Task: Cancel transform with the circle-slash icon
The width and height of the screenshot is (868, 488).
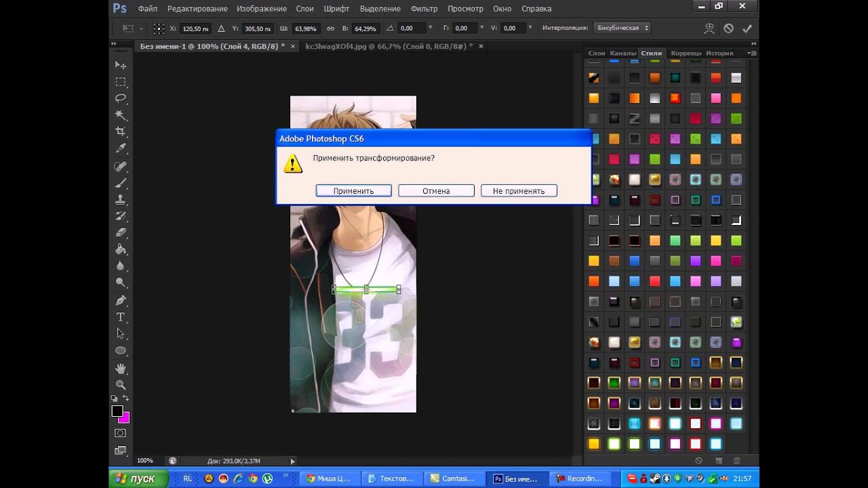Action: click(x=728, y=28)
